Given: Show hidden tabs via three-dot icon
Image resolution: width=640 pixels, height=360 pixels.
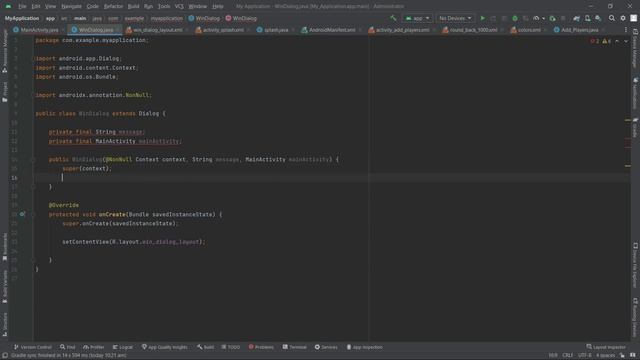Looking at the screenshot, I should tap(626, 30).
